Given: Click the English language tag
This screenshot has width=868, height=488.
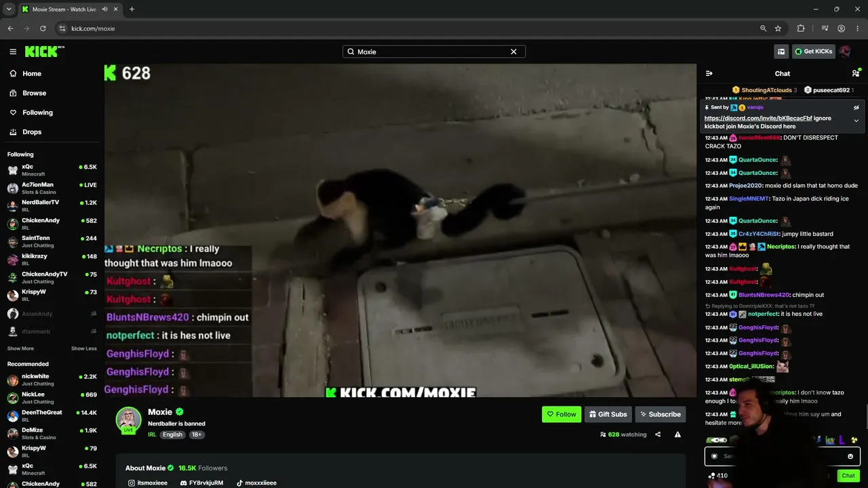Looking at the screenshot, I should [172, 434].
